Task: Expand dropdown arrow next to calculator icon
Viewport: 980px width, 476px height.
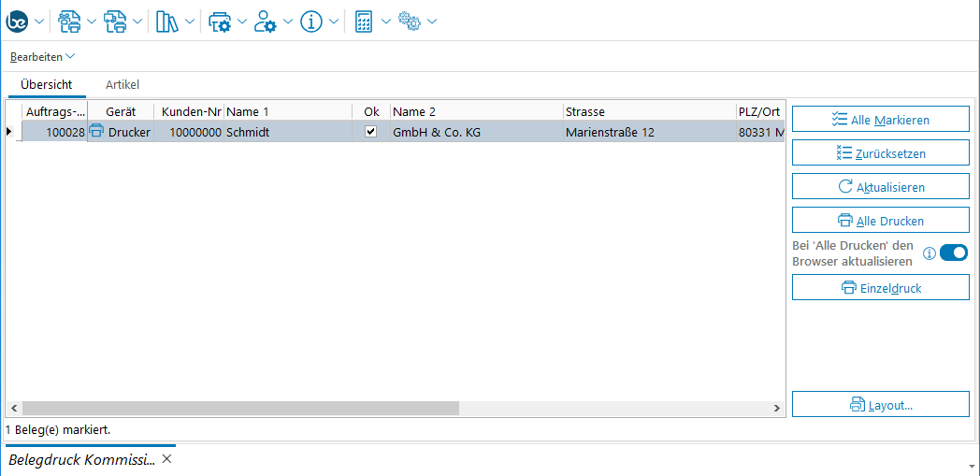Action: (386, 22)
